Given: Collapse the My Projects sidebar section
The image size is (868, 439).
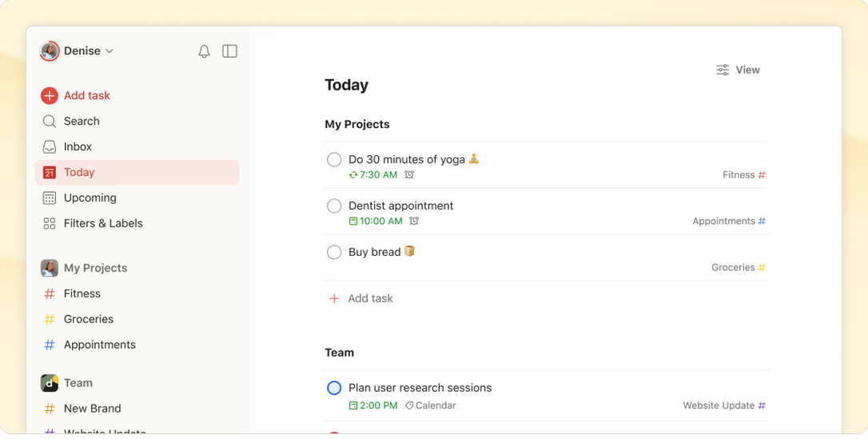Looking at the screenshot, I should click(x=95, y=268).
